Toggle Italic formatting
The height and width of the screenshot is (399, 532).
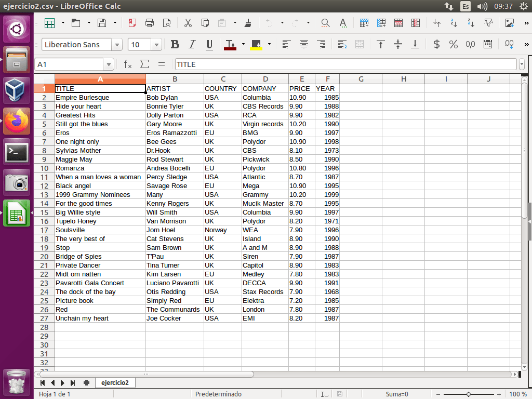click(192, 45)
